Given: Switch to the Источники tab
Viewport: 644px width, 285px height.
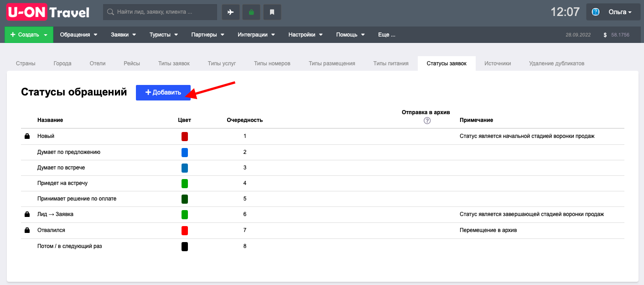Looking at the screenshot, I should (498, 63).
